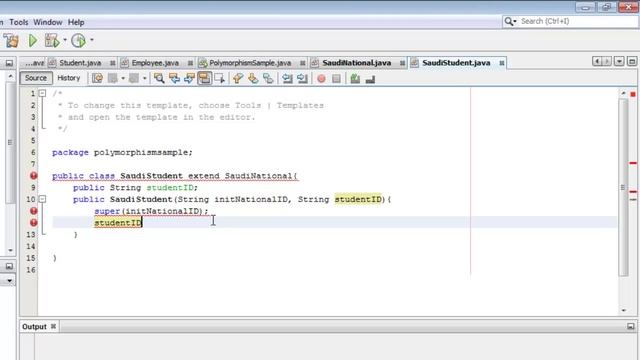Stop macro recording
Viewport: 640px width, 360px height.
tap(336, 78)
